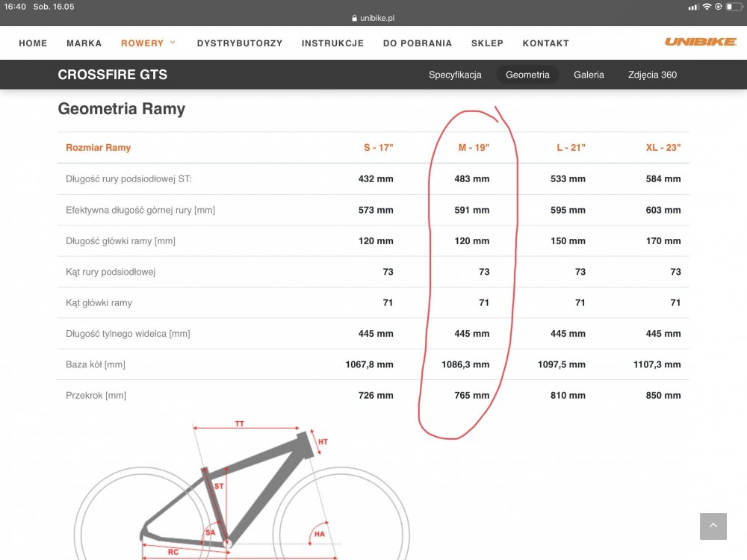Expand the ROWERY menu chevron
Image resolution: width=747 pixels, height=560 pixels.
tap(173, 43)
